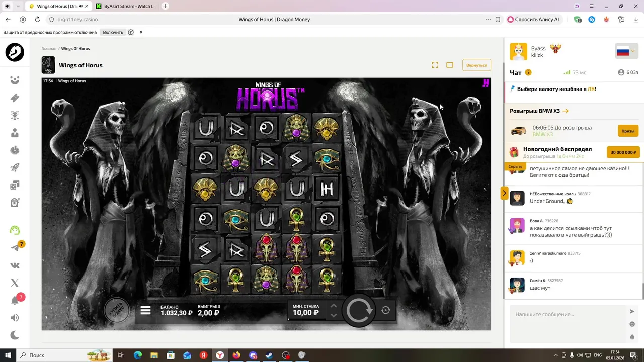Open the dice games sidebar icon
The image size is (644, 362).
(15, 185)
